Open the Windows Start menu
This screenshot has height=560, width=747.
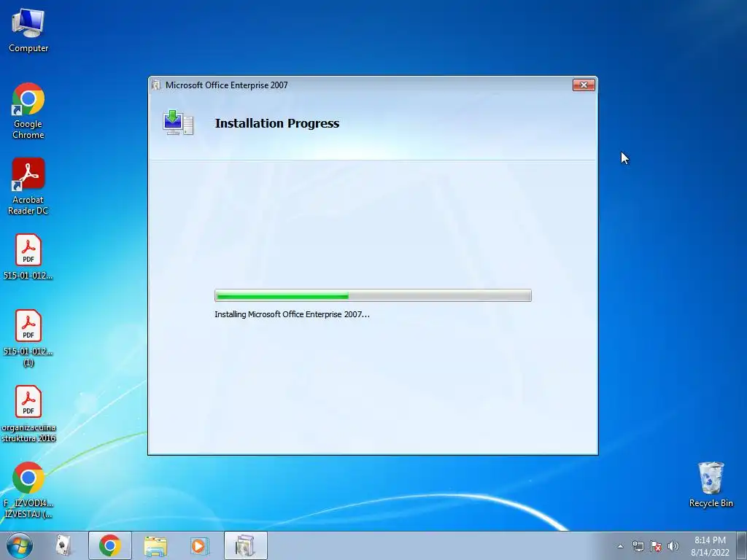click(x=20, y=545)
